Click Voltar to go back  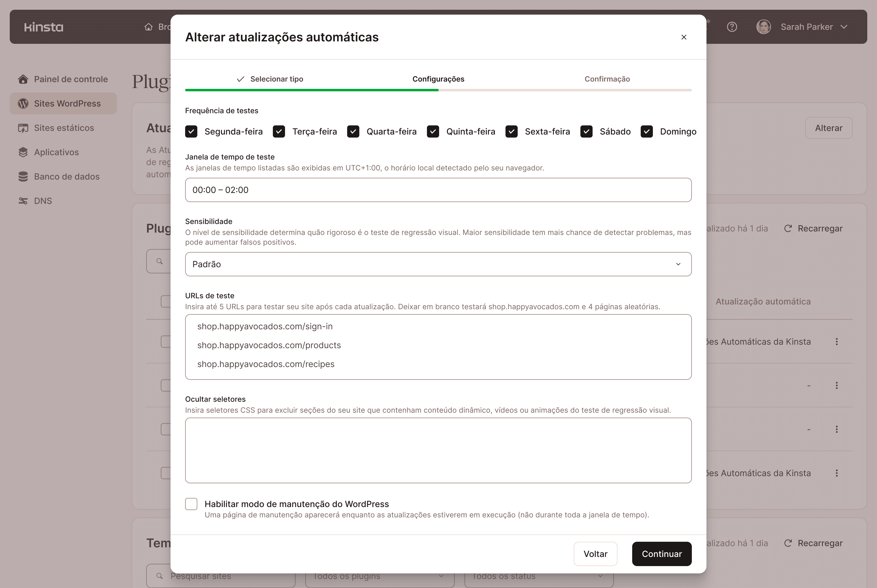coord(595,554)
